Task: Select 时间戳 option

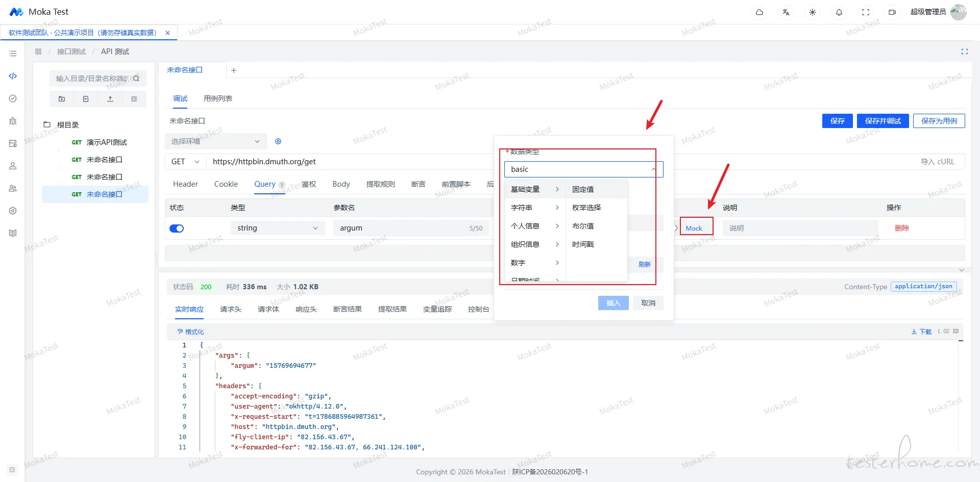Action: pos(596,244)
